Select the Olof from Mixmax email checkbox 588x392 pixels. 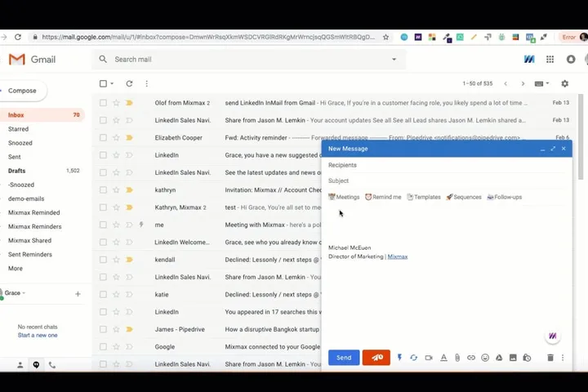tap(103, 103)
